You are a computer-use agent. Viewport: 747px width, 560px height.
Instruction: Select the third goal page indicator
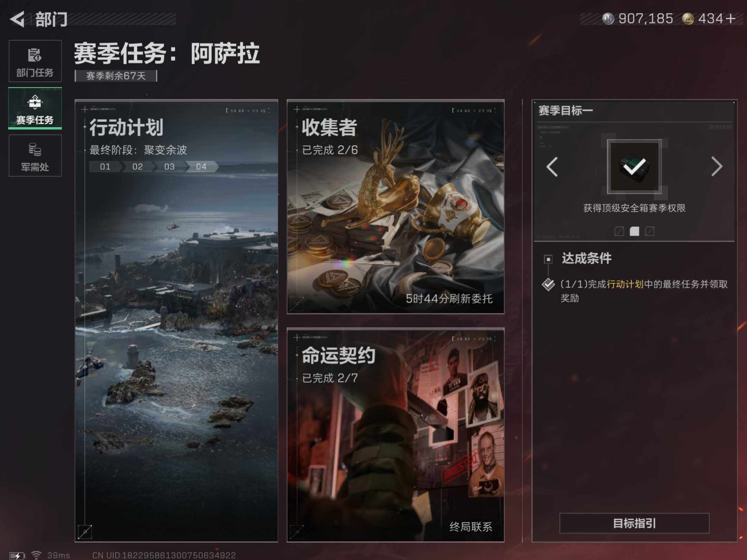(x=649, y=231)
